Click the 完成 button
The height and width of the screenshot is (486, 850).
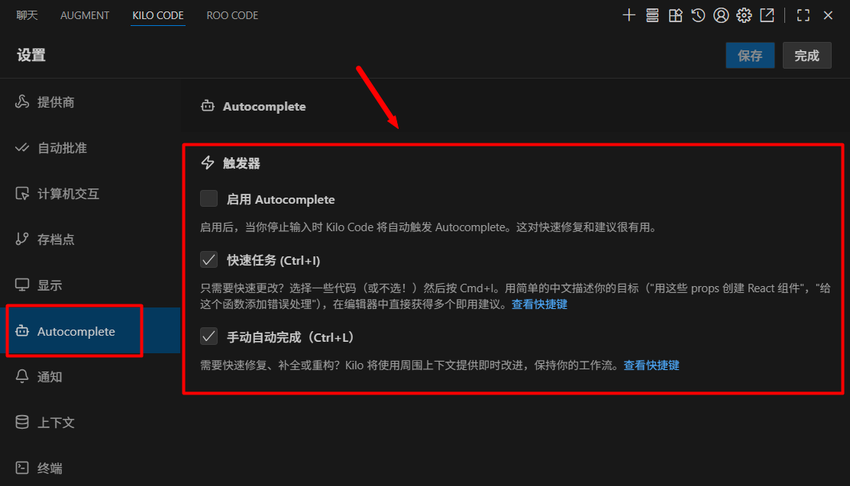click(807, 55)
